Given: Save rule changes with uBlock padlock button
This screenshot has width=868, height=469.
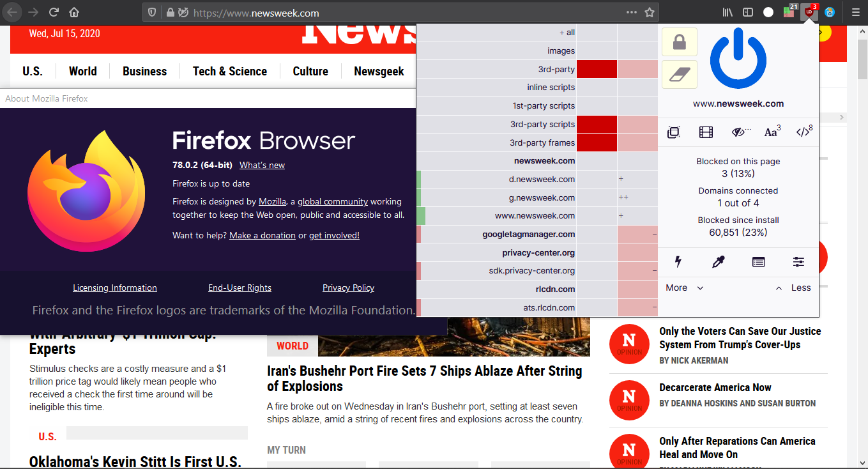Looking at the screenshot, I should [680, 42].
